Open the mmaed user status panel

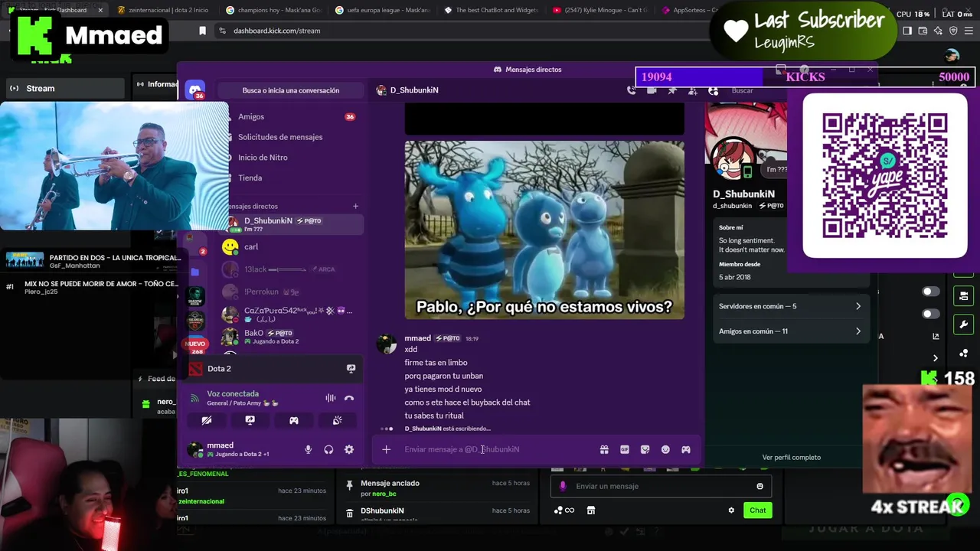[240, 449]
